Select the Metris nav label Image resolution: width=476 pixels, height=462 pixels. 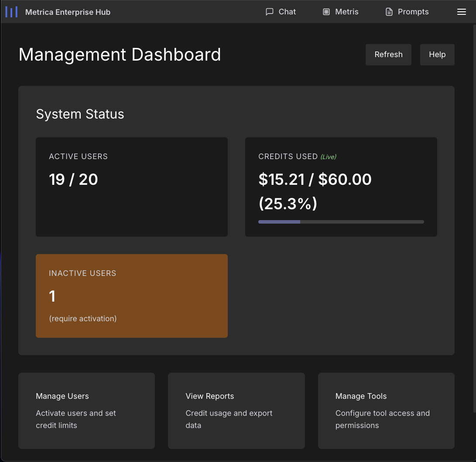pos(347,12)
